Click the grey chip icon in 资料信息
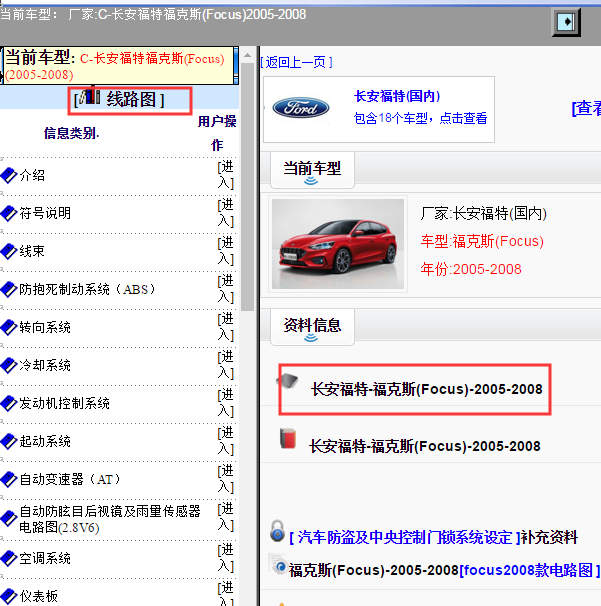 287,381
